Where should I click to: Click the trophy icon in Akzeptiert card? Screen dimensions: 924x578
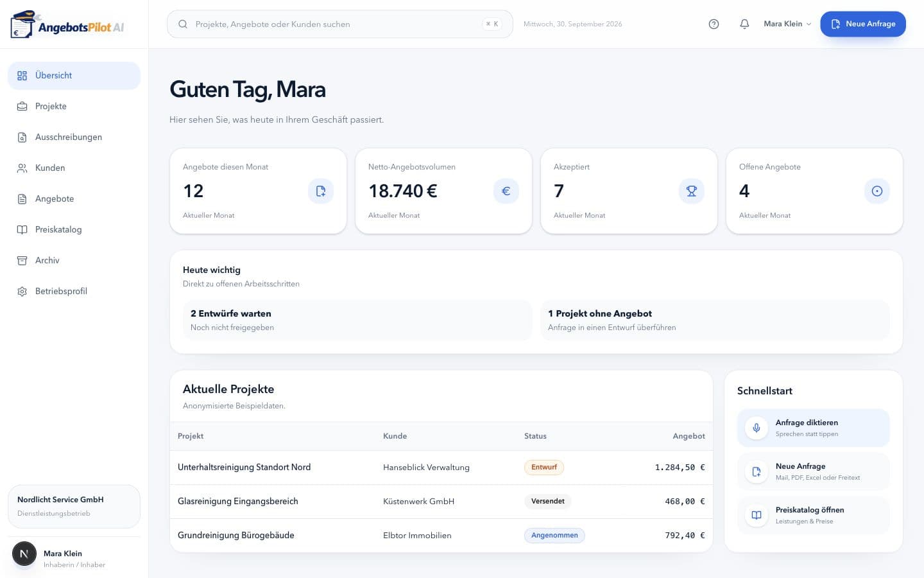point(692,191)
